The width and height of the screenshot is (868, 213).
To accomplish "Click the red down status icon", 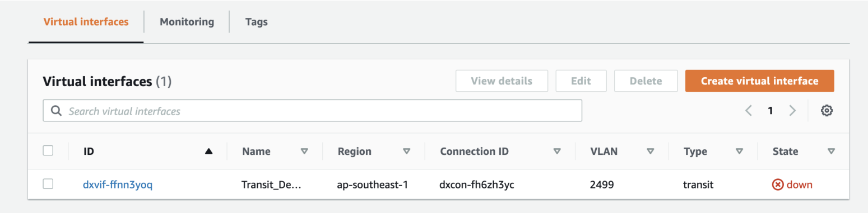I will 777,184.
